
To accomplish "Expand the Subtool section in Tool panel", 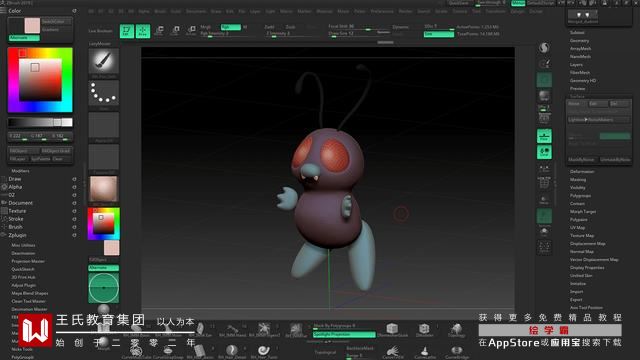I will tap(577, 32).
